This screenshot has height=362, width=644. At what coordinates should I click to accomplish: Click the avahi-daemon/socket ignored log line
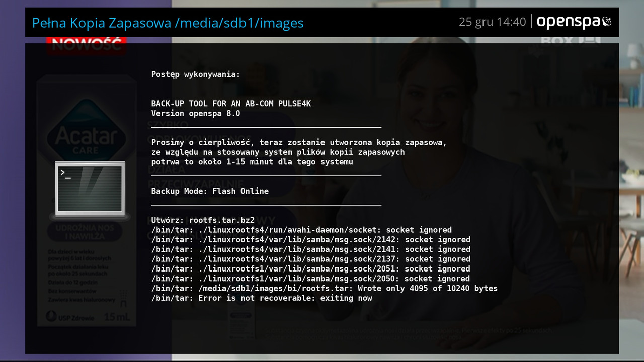[x=301, y=230]
